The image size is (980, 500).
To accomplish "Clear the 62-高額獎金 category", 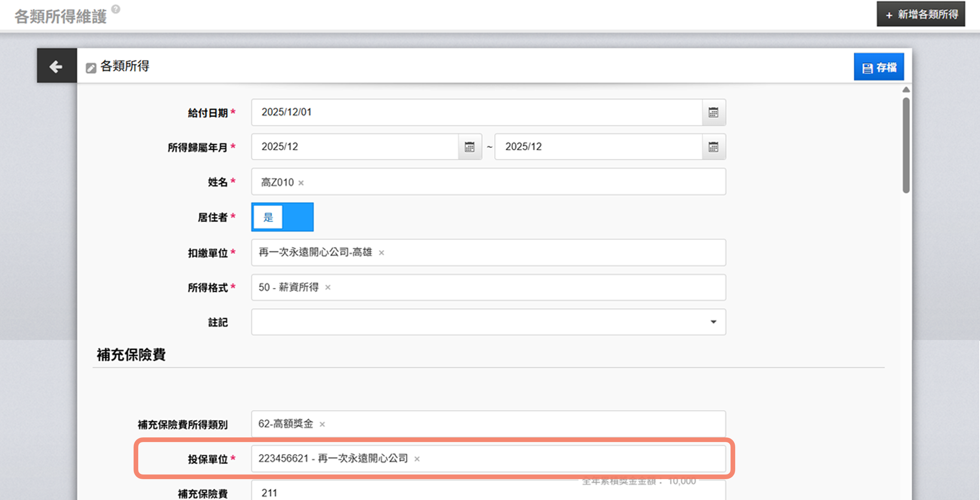I will pos(322,424).
